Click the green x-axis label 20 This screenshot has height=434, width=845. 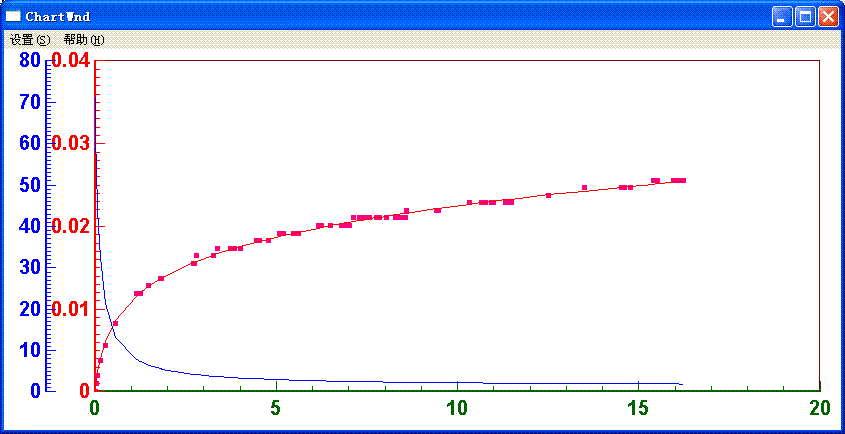pos(820,409)
